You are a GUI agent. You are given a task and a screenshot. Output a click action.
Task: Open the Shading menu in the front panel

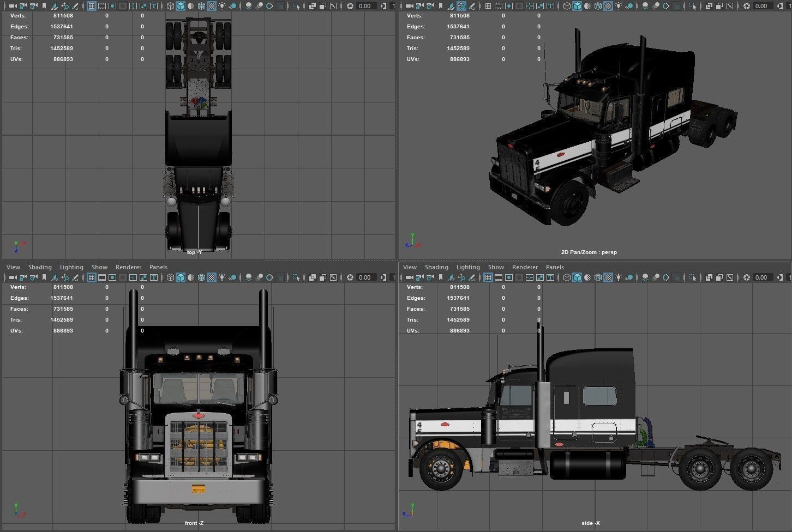(x=40, y=267)
